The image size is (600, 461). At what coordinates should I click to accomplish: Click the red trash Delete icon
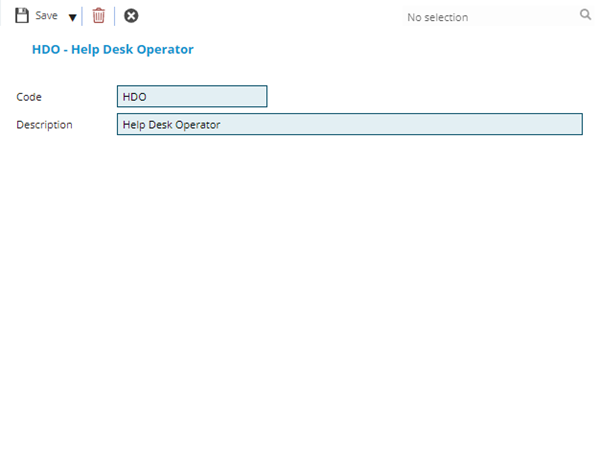tap(98, 16)
